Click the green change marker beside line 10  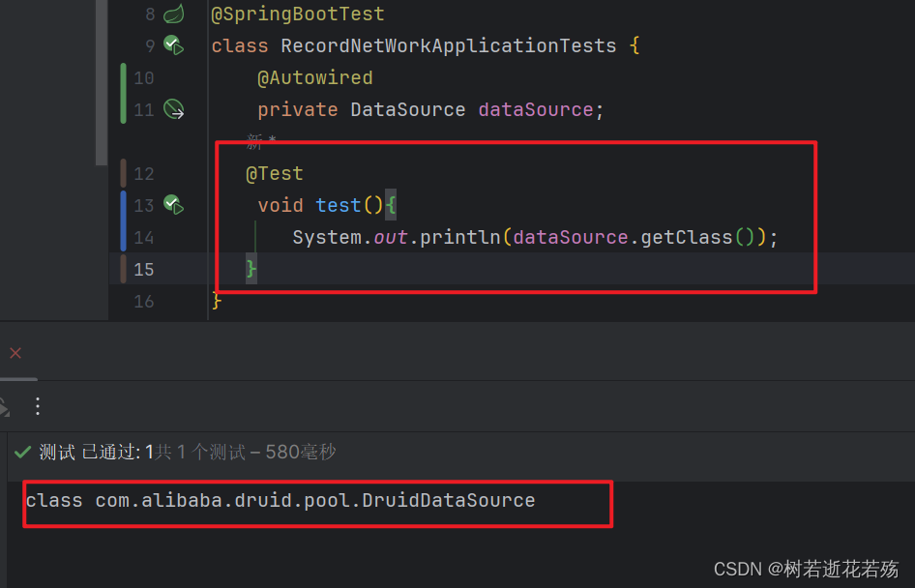[x=122, y=93]
